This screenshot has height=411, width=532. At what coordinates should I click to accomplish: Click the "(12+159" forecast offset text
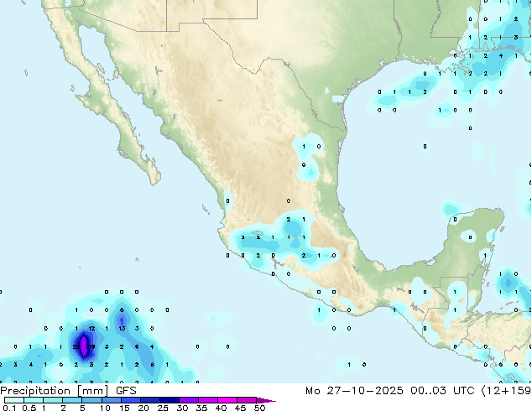[506, 391]
